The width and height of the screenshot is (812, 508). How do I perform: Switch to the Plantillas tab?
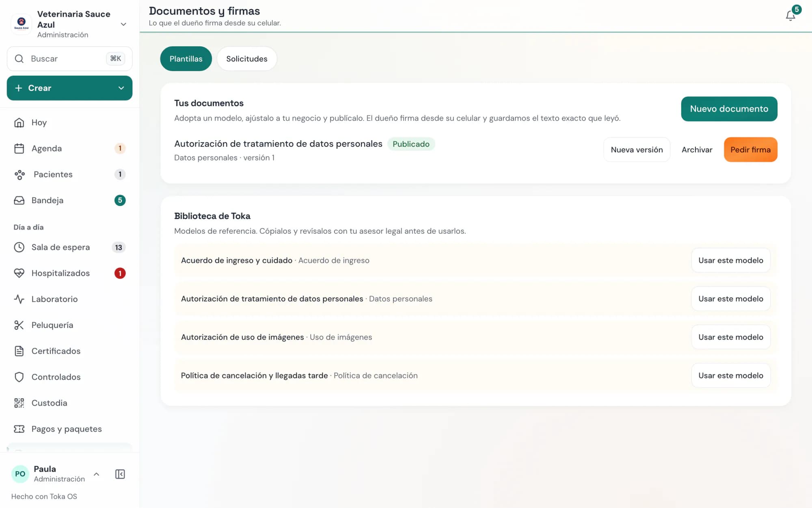click(186, 59)
